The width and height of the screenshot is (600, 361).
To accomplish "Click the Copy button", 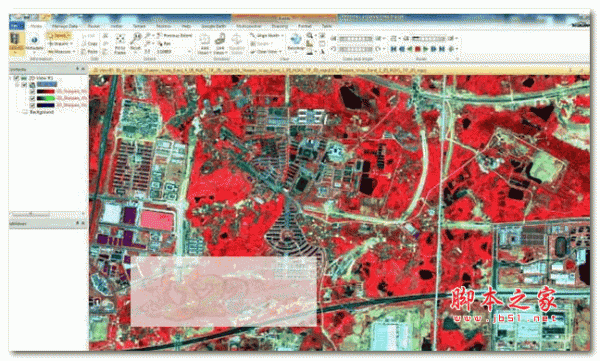I will click(x=90, y=44).
